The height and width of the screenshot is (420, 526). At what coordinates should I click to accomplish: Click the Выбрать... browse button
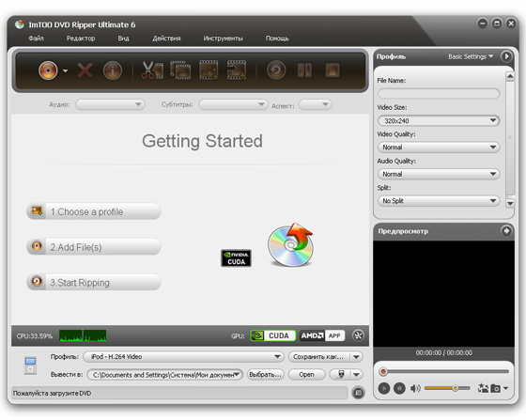[x=265, y=374]
